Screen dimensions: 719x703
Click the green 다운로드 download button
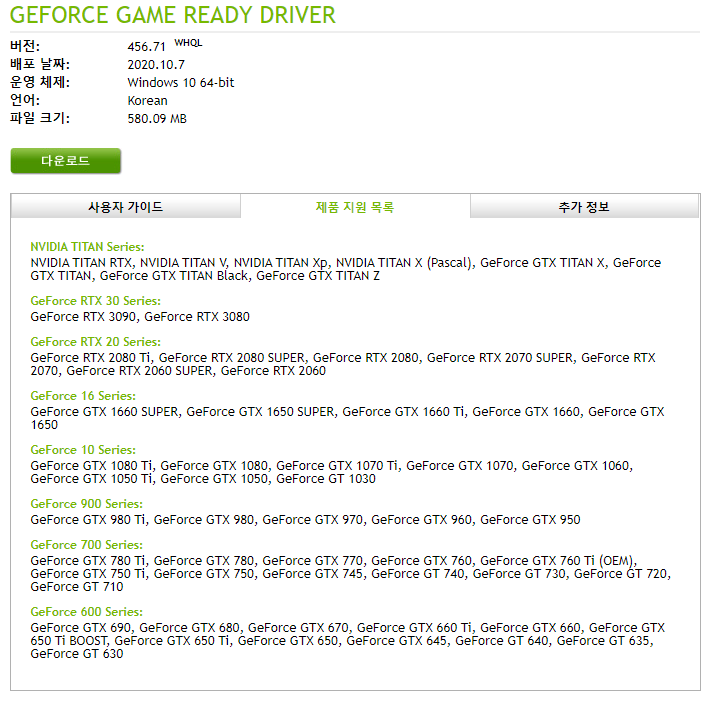[66, 161]
